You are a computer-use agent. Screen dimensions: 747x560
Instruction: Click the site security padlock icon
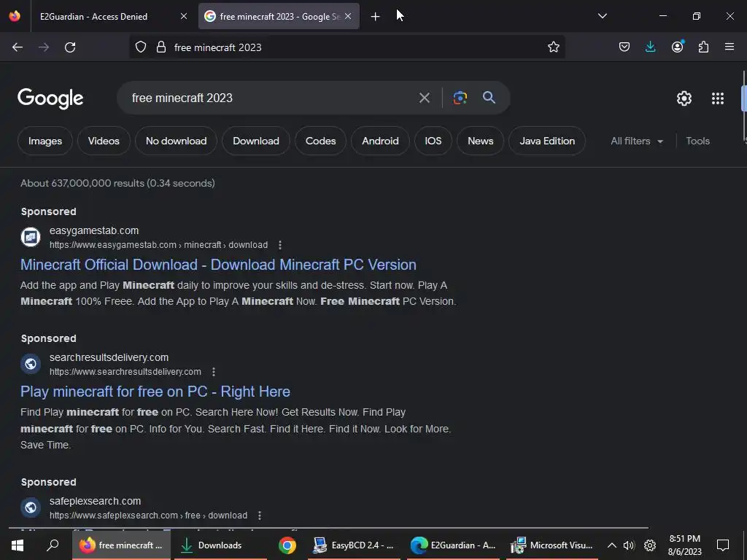(161, 47)
